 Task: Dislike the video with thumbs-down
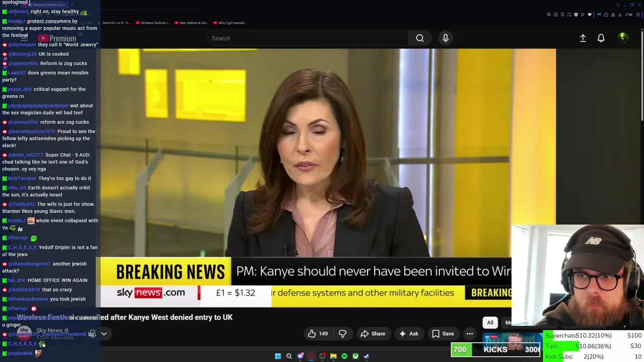pyautogui.click(x=343, y=334)
